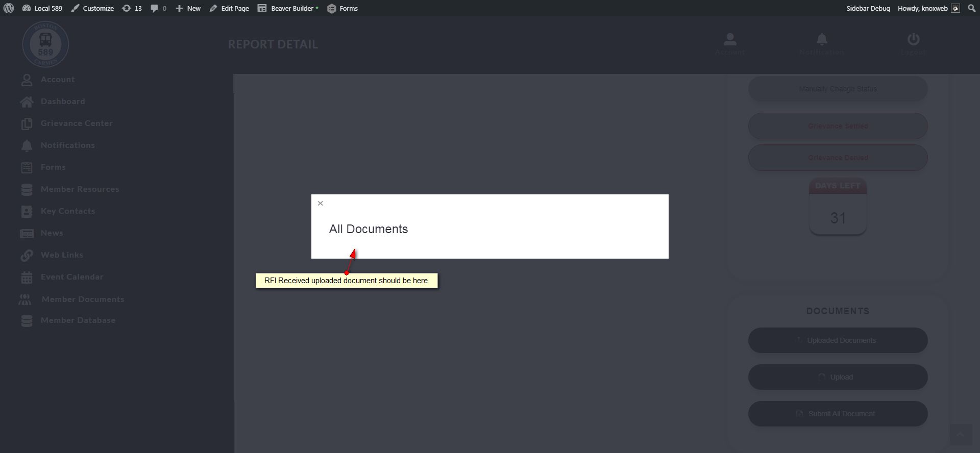Go to Account sidebar link
Viewport: 980px width, 453px height.
click(58, 80)
